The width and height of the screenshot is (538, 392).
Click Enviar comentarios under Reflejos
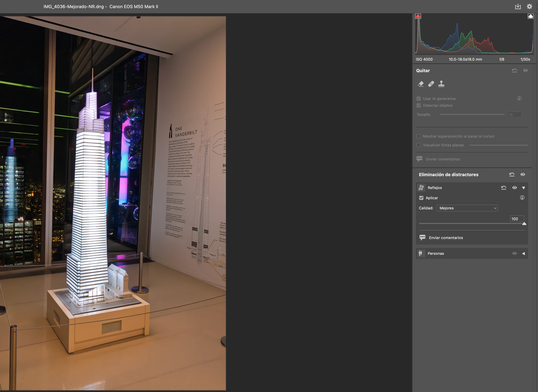(x=446, y=238)
